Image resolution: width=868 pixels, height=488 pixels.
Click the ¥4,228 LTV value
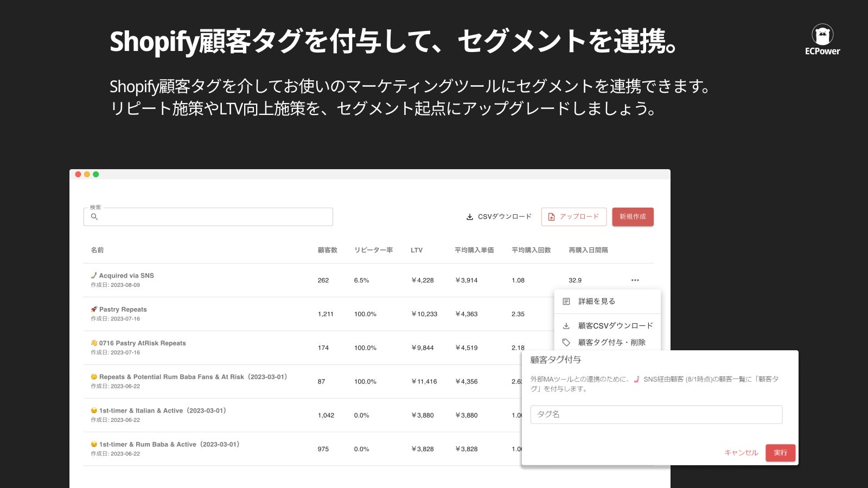pyautogui.click(x=423, y=280)
